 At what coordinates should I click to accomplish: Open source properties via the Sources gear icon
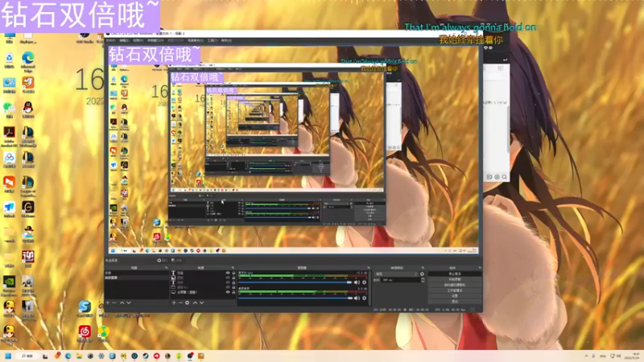click(x=188, y=302)
